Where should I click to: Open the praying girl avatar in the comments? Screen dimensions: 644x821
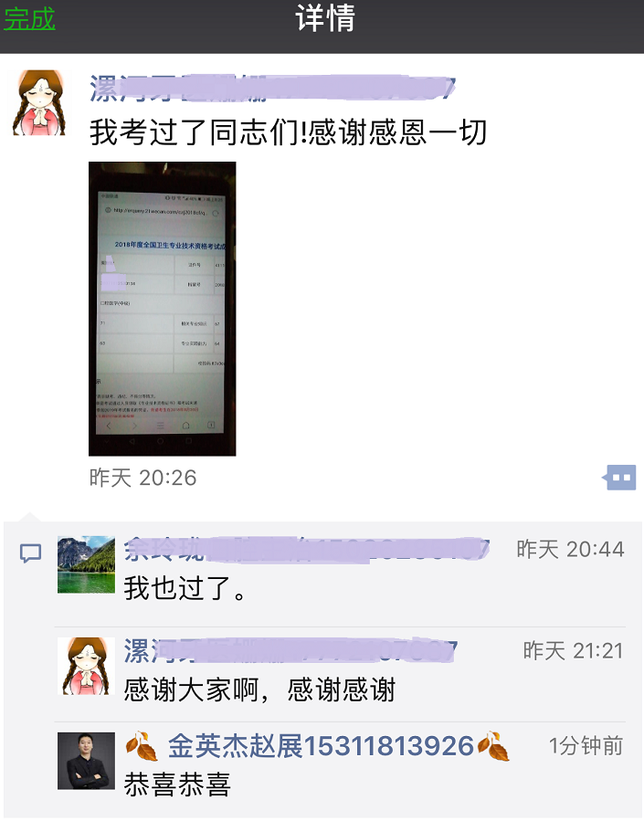(x=86, y=666)
